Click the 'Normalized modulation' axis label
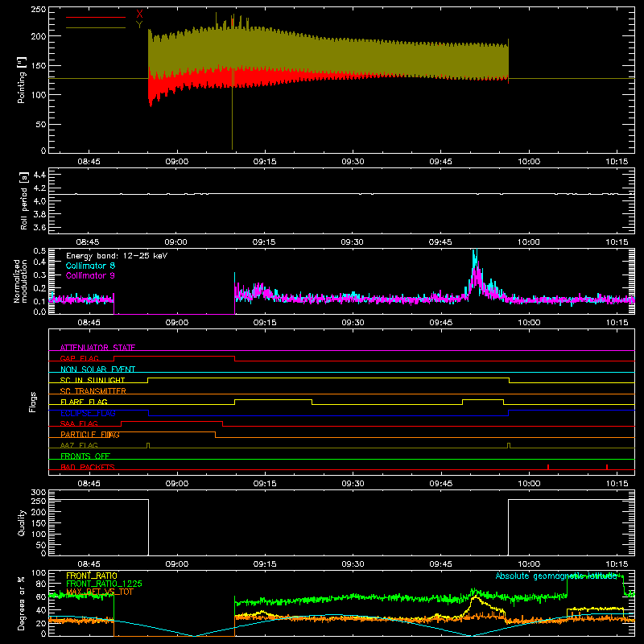The image size is (644, 644). click(21, 281)
